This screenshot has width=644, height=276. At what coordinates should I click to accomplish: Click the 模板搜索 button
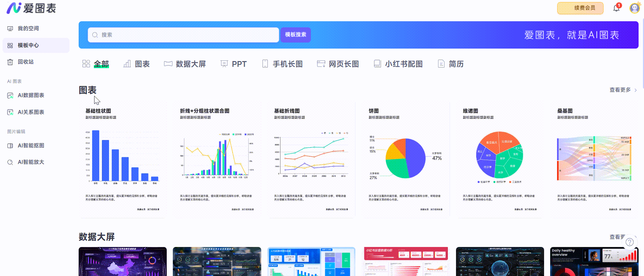tap(295, 35)
